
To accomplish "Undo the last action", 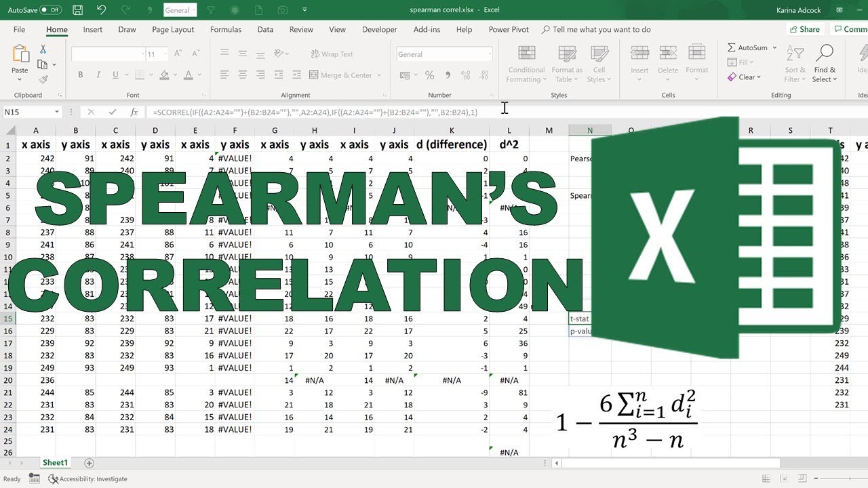I will 102,10.
